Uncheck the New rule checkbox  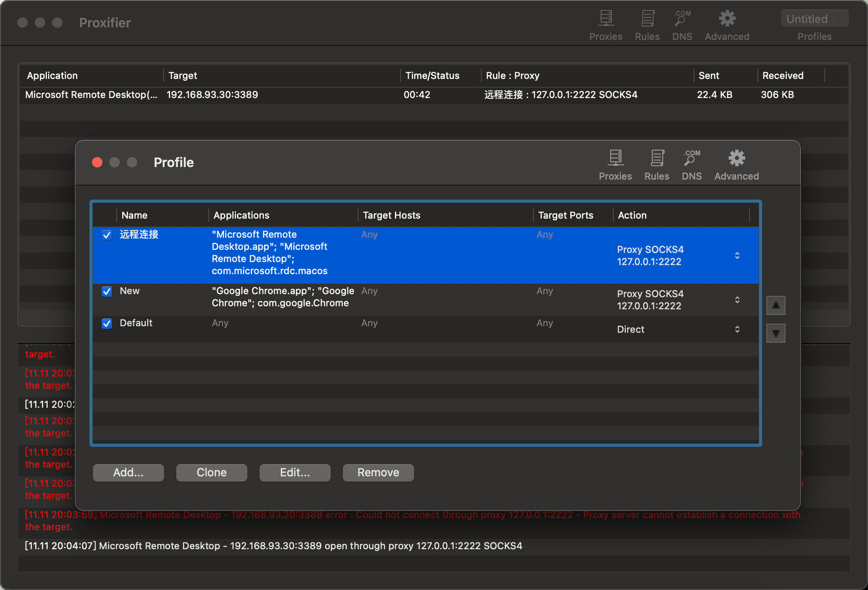(107, 291)
